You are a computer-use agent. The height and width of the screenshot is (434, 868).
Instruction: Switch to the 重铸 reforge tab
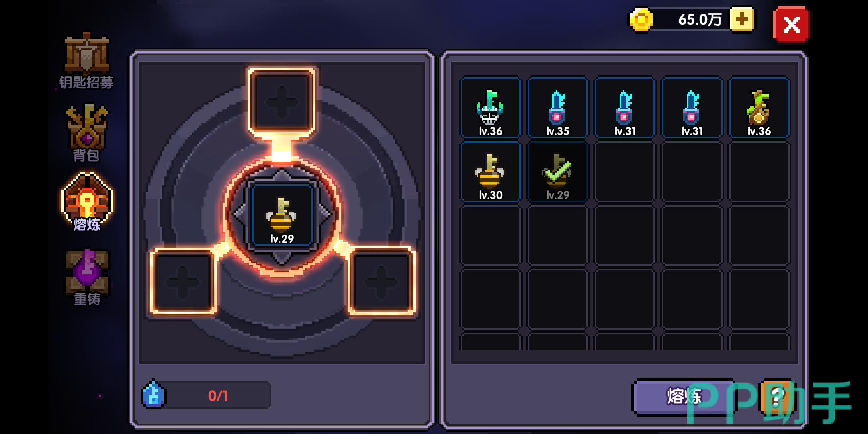87,277
